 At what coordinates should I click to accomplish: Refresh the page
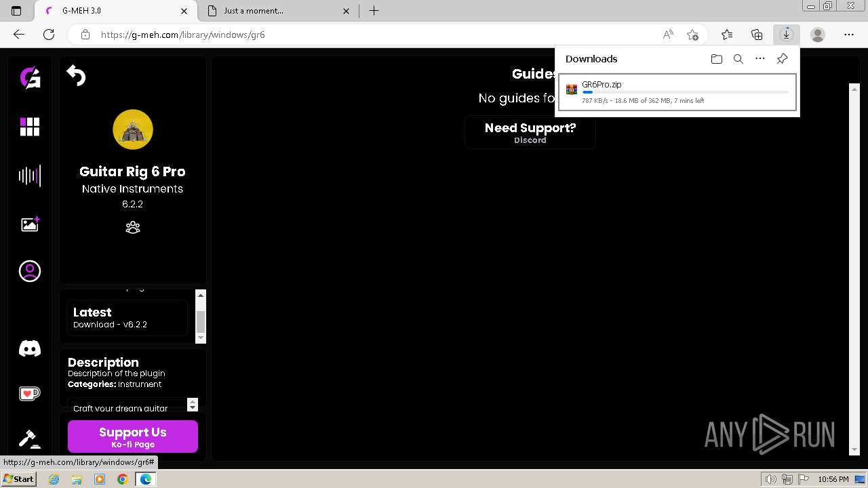pyautogui.click(x=49, y=35)
